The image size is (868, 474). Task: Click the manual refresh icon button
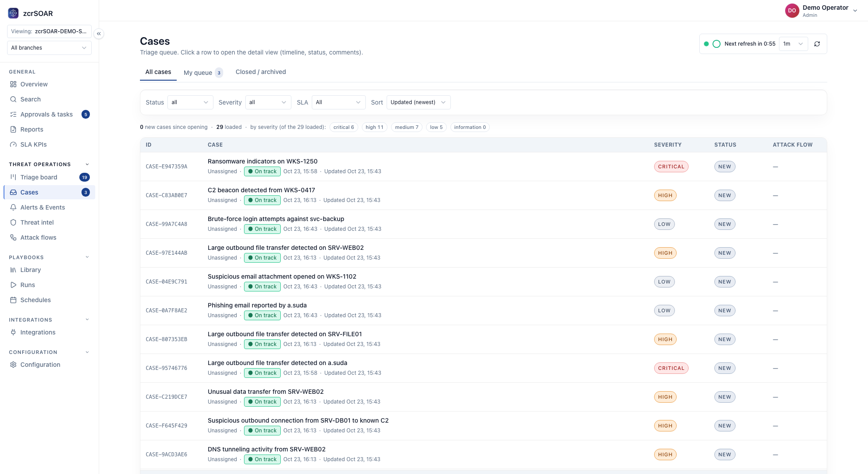(x=817, y=44)
